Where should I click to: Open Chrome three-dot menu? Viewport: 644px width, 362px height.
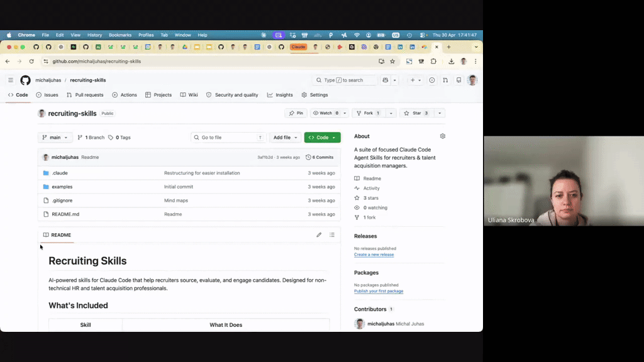(x=475, y=61)
